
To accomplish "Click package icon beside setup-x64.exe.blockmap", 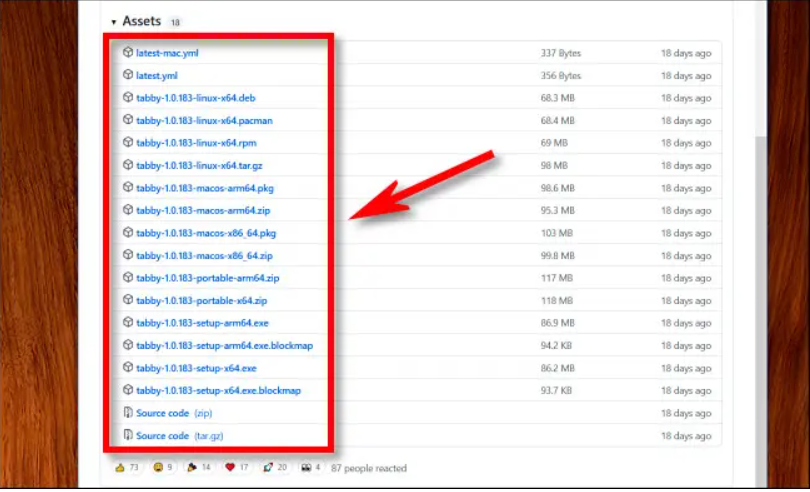I will [x=128, y=390].
